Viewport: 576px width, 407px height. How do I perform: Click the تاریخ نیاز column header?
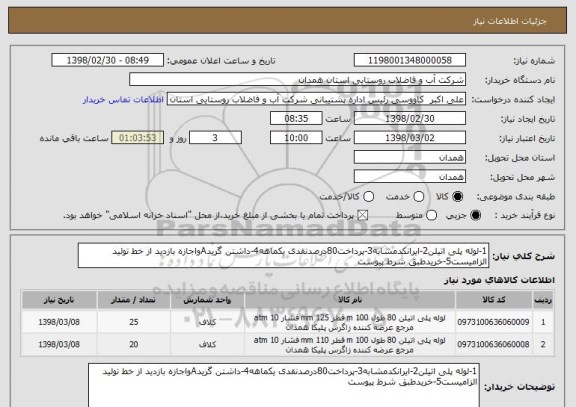point(59,300)
